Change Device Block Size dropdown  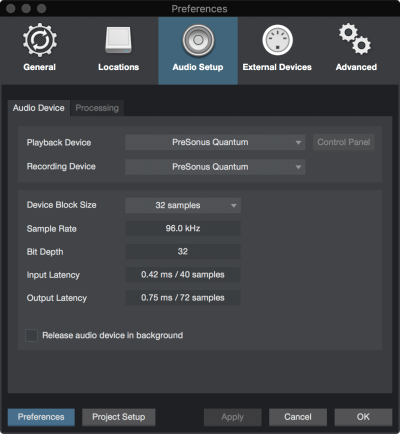[x=183, y=205]
